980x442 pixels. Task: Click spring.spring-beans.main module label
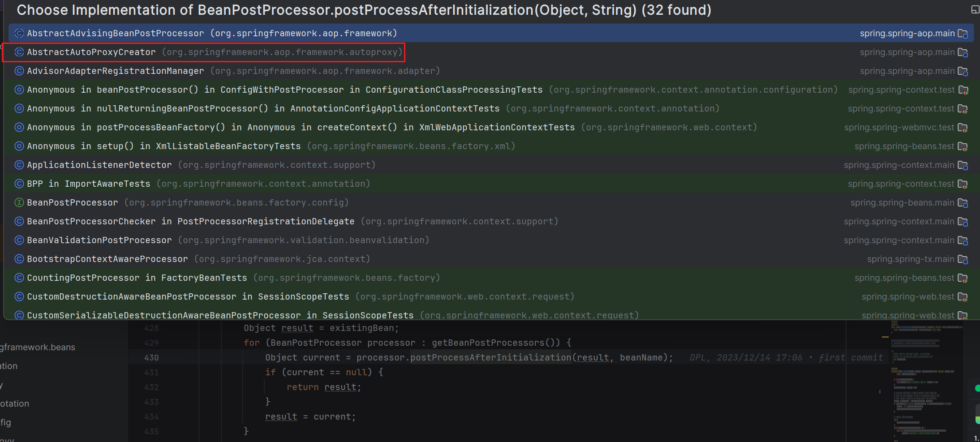(x=902, y=202)
